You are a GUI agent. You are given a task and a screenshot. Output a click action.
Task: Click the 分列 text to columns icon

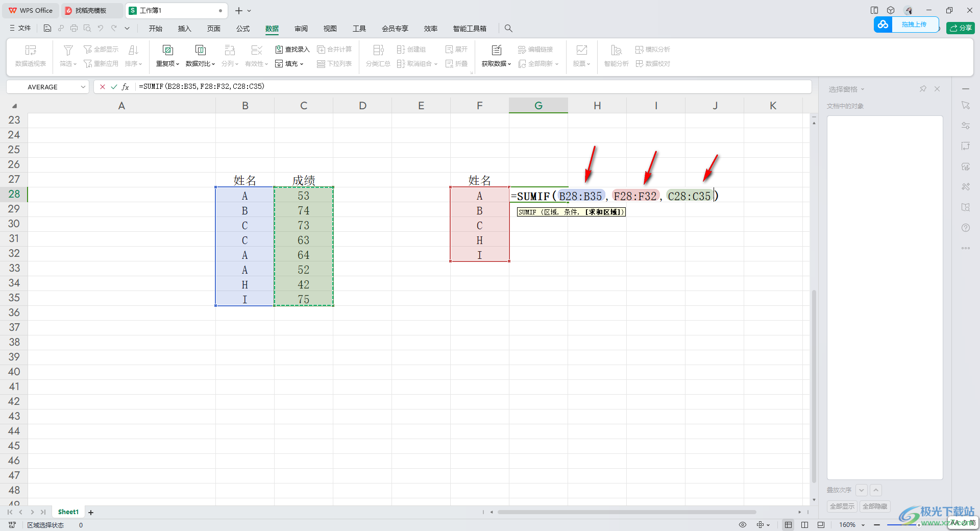click(x=230, y=50)
